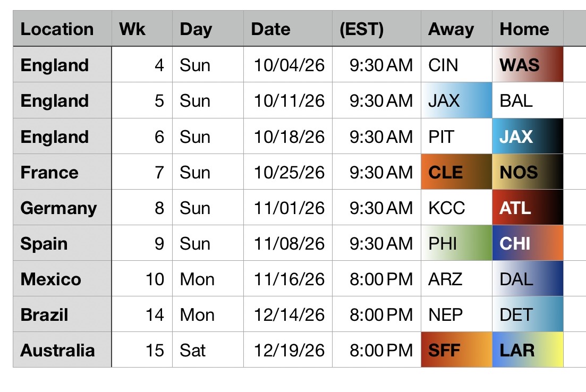Click the Sat day cell

tap(208, 350)
